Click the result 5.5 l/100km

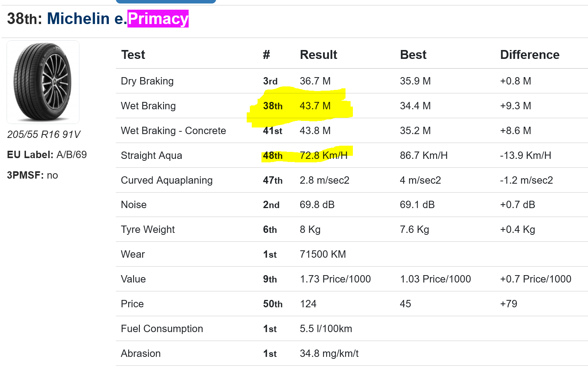point(326,329)
